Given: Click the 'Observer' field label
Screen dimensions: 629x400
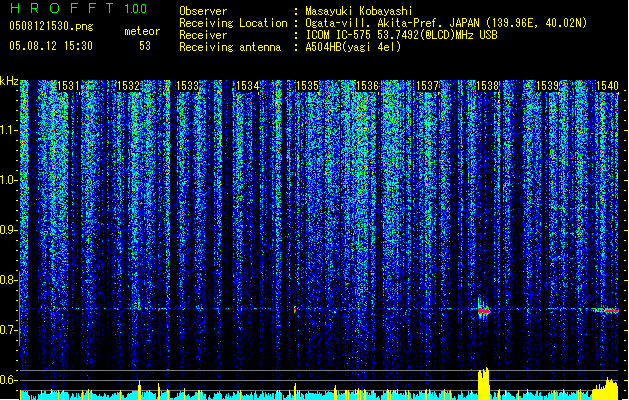Looking at the screenshot, I should click(203, 11).
